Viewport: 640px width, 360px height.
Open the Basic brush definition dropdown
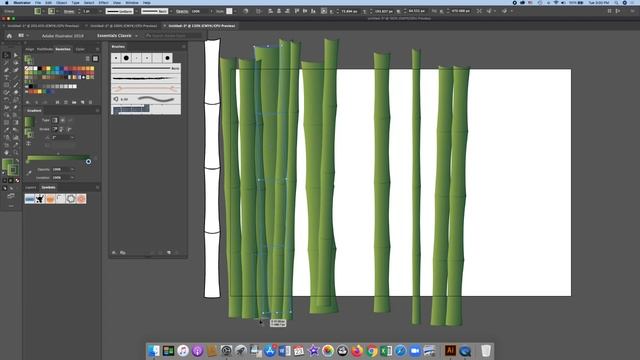[171, 11]
